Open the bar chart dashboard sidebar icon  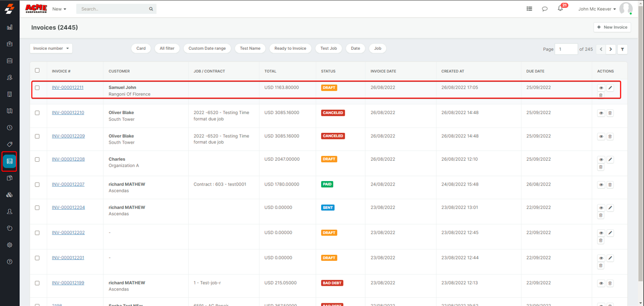coord(9,27)
